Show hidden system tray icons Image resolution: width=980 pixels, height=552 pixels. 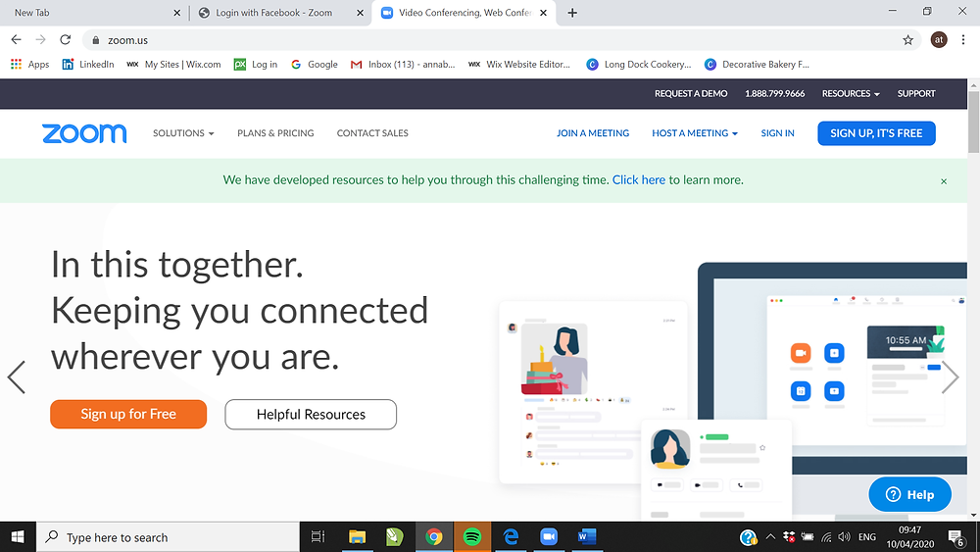[x=770, y=537]
